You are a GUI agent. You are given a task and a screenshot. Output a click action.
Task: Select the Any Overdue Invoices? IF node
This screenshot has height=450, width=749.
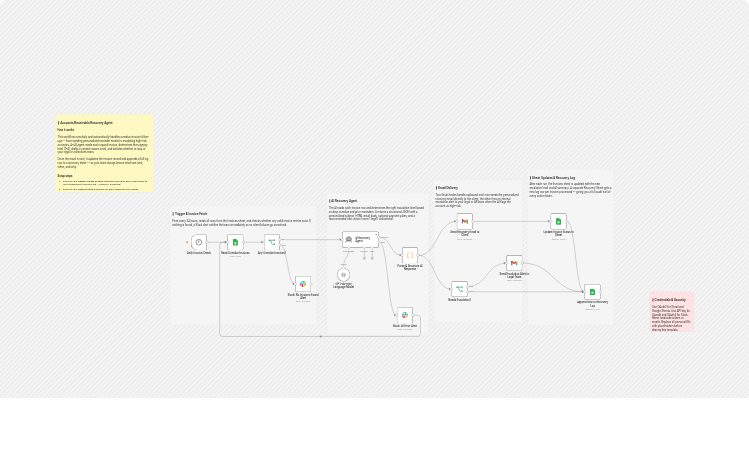pos(272,242)
